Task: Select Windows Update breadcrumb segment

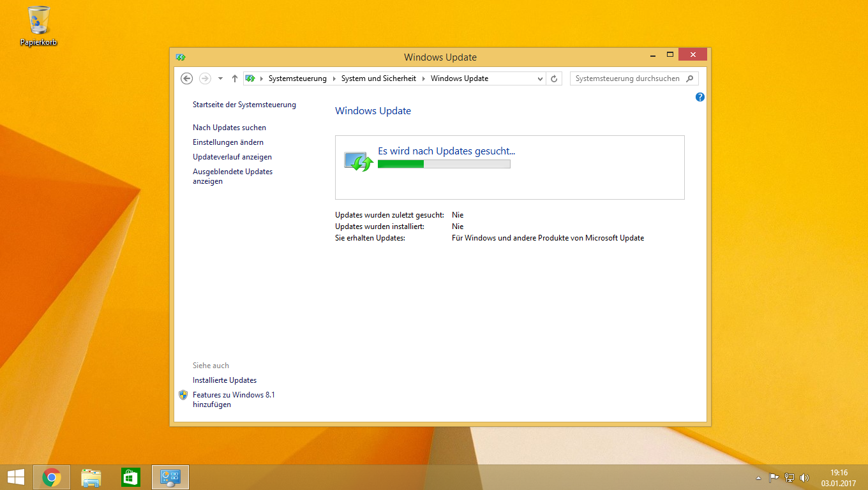Action: pyautogui.click(x=460, y=78)
